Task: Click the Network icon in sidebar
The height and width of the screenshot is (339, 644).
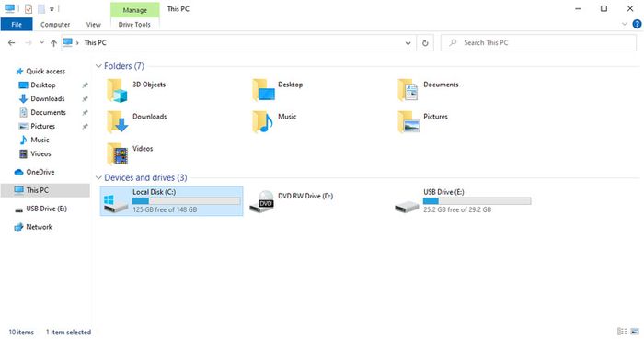Action: click(18, 227)
